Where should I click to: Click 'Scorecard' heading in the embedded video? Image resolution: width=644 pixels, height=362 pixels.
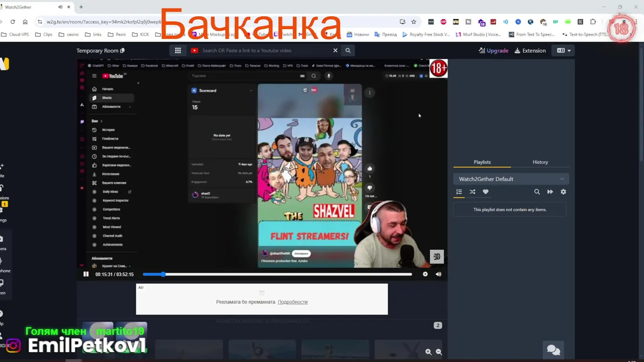point(208,90)
